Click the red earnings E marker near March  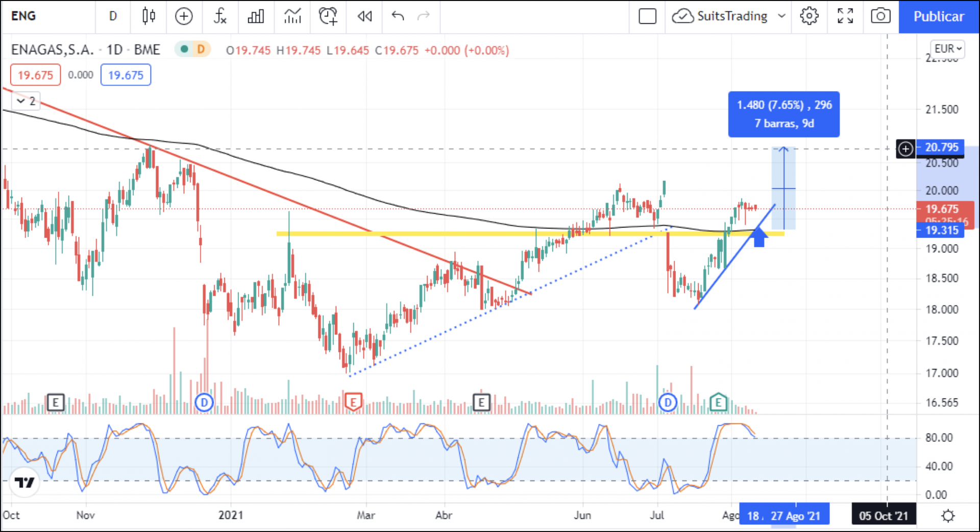pos(353,402)
